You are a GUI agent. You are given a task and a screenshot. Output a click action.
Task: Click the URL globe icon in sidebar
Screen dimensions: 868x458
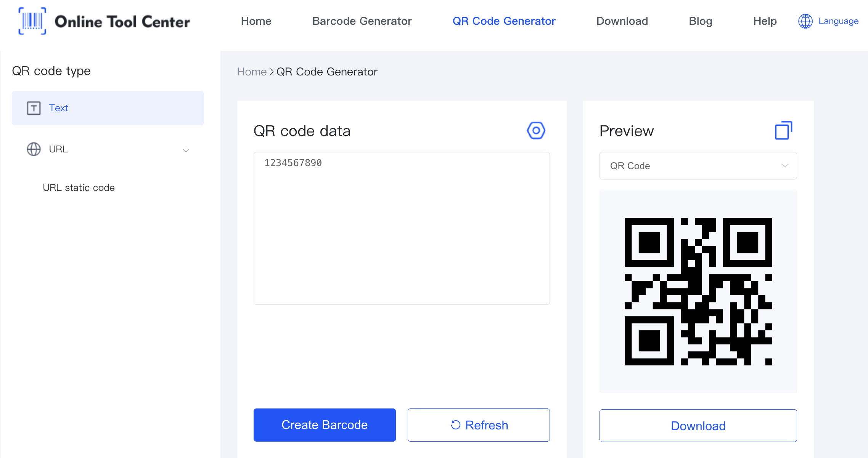(x=33, y=149)
